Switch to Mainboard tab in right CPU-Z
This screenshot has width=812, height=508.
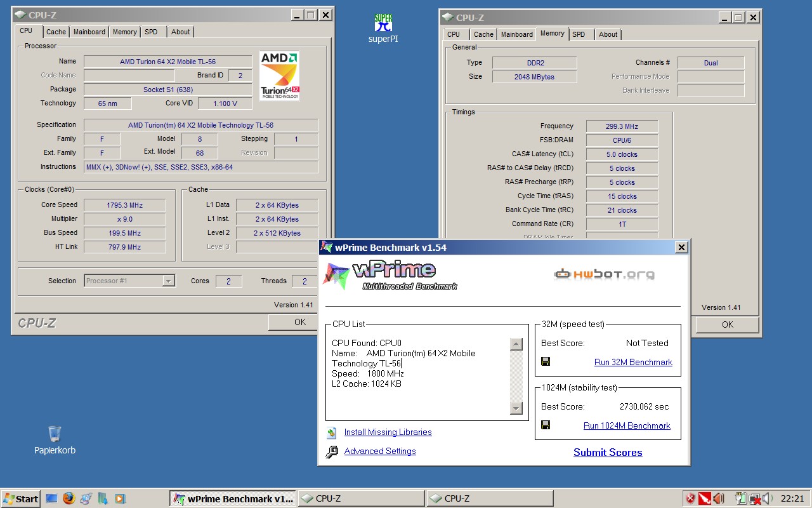517,34
